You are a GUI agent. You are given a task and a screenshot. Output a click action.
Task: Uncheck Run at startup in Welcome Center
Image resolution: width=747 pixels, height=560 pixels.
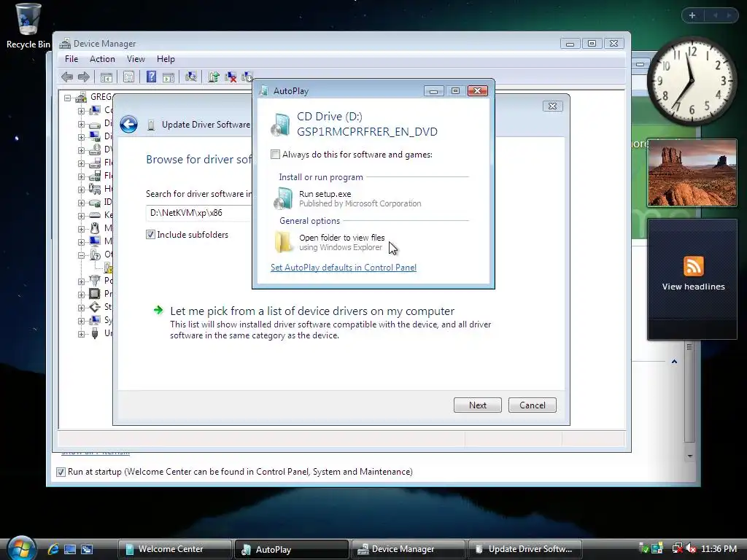pos(61,472)
